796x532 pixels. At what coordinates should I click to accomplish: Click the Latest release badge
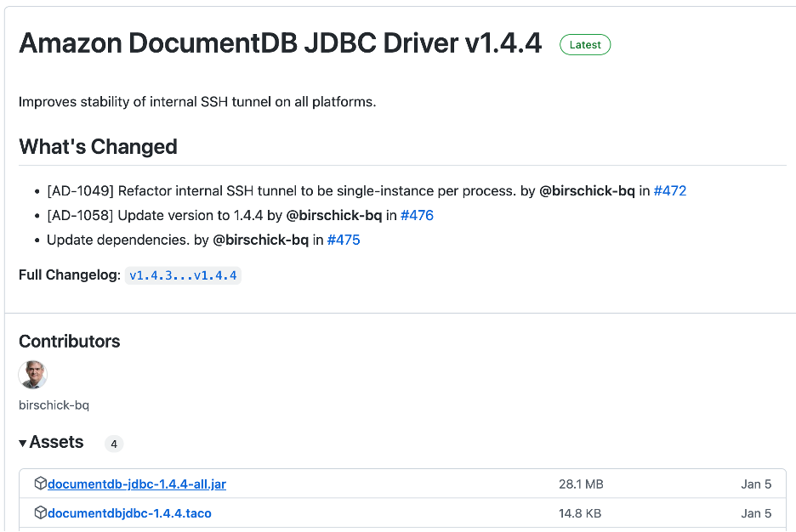tap(584, 44)
